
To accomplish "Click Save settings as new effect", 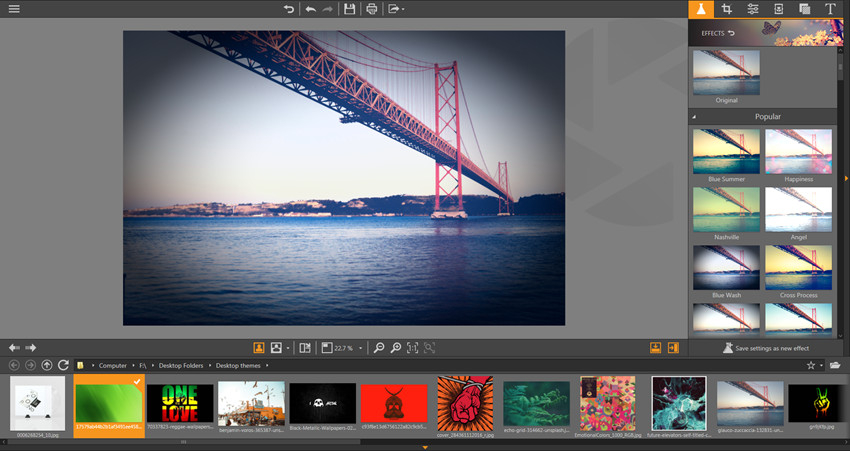I will tap(765, 348).
